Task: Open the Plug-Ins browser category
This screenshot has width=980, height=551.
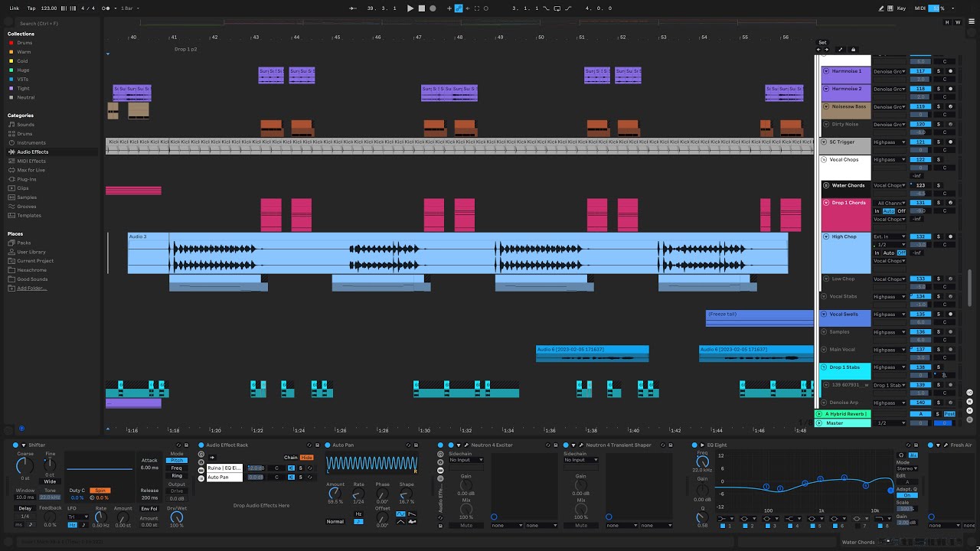Action: (27, 179)
